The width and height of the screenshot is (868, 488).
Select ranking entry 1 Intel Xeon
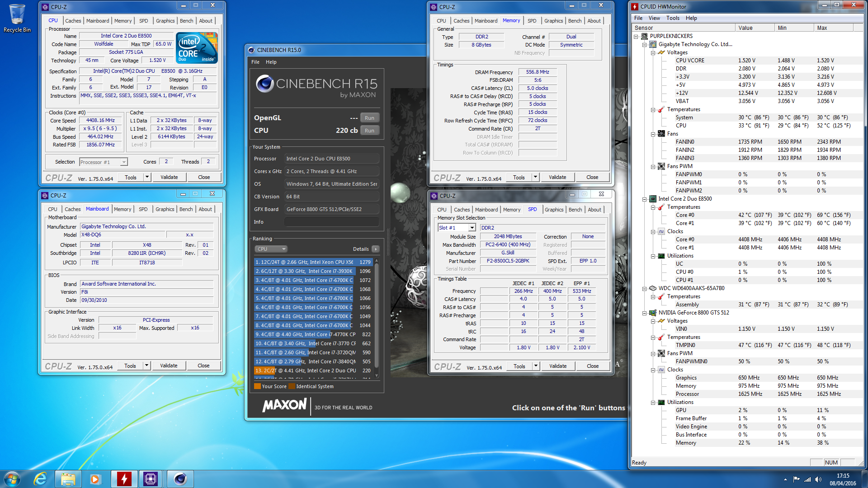[x=313, y=262]
